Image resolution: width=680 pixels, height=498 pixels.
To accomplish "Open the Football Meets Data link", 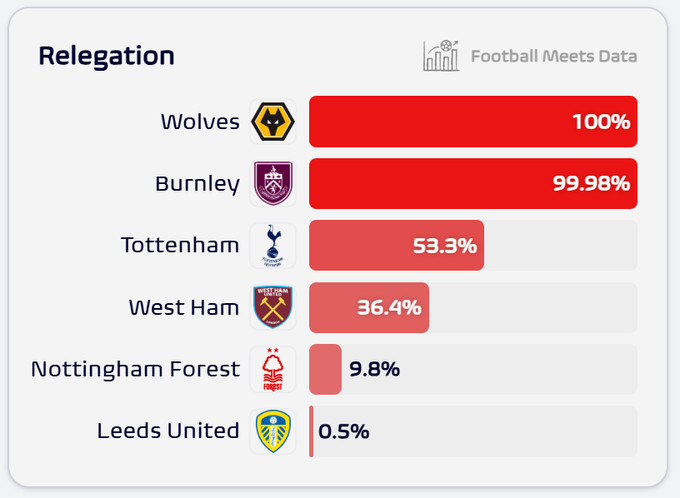I will (x=553, y=56).
